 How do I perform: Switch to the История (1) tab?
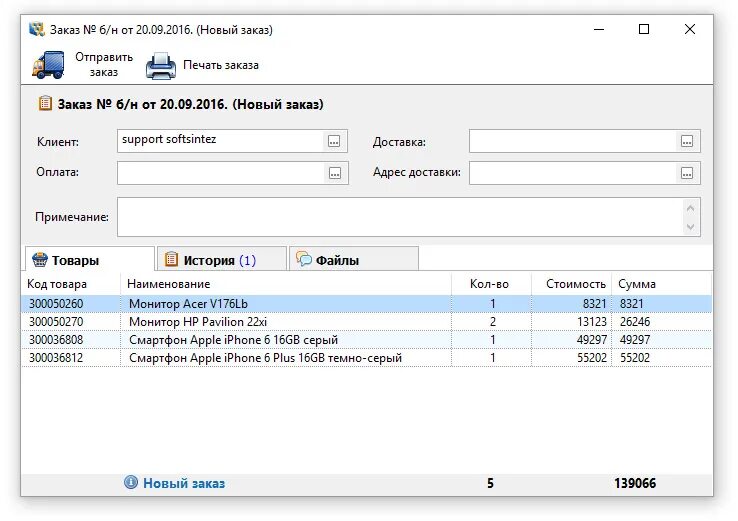click(x=222, y=259)
